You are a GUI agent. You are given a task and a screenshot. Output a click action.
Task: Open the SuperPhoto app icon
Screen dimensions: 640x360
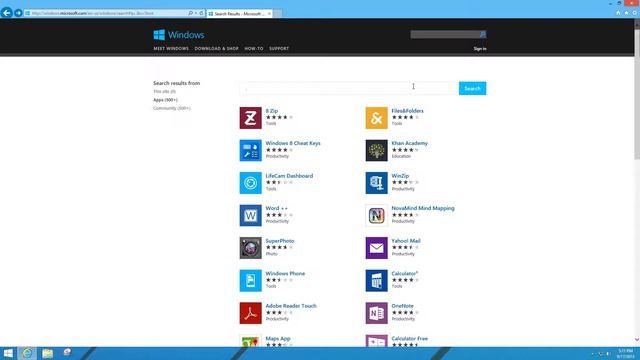(x=250, y=248)
